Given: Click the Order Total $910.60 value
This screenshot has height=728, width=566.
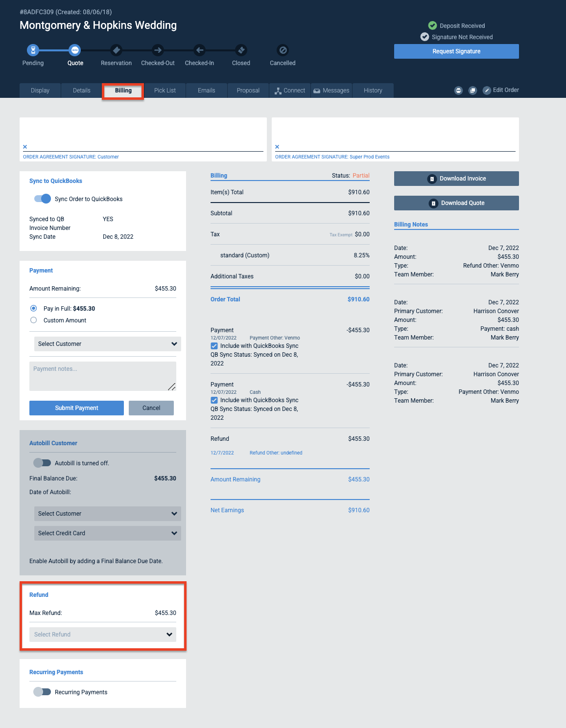Looking at the screenshot, I should [358, 299].
